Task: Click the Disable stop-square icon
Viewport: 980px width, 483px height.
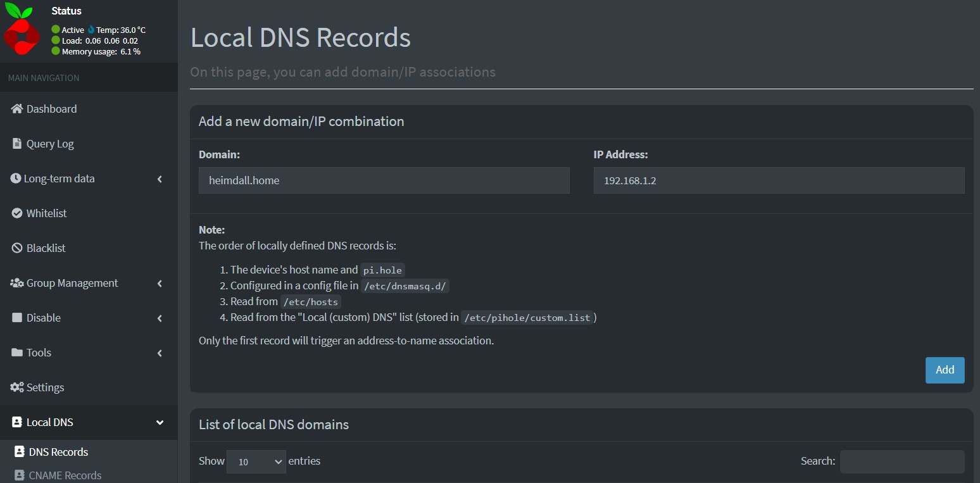Action: click(x=16, y=318)
